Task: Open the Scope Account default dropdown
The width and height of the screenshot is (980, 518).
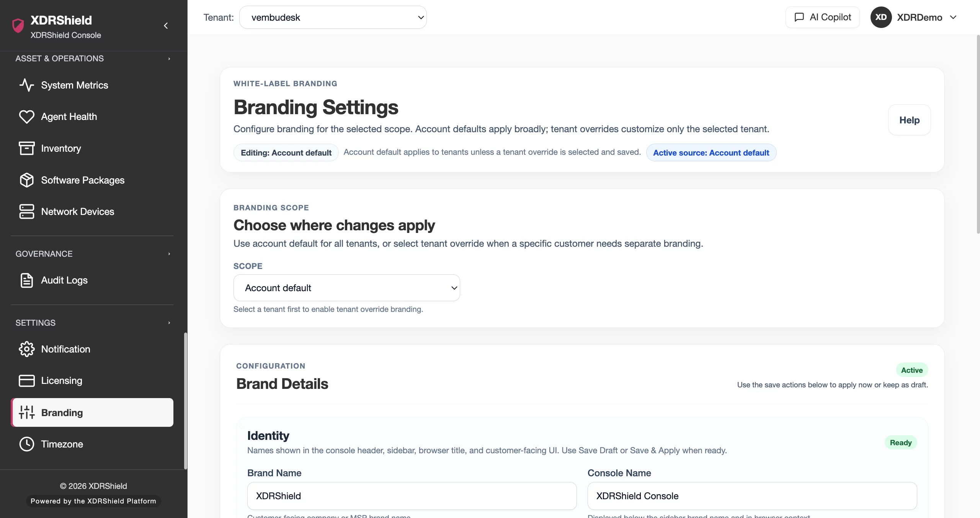Action: 347,288
